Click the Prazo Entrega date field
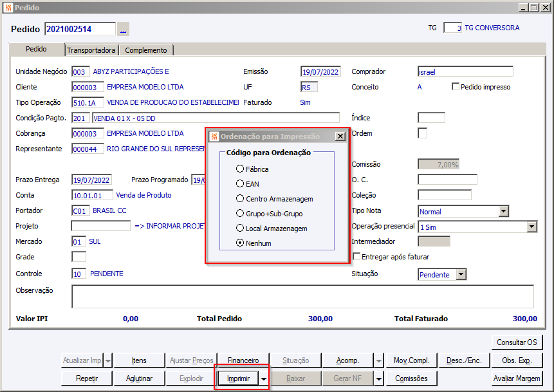Viewport: 554px width, 392px height. tap(91, 180)
